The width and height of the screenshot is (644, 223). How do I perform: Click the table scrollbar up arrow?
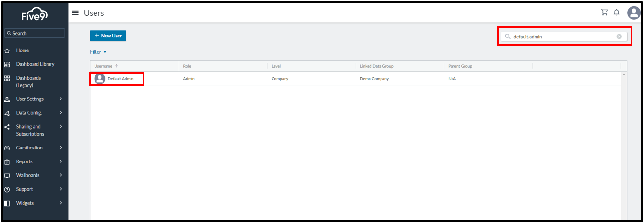click(624, 75)
